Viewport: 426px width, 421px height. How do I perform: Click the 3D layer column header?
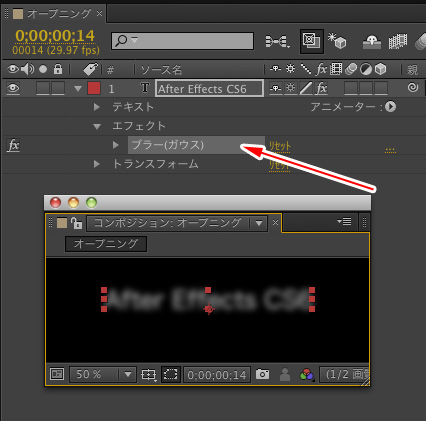point(380,69)
